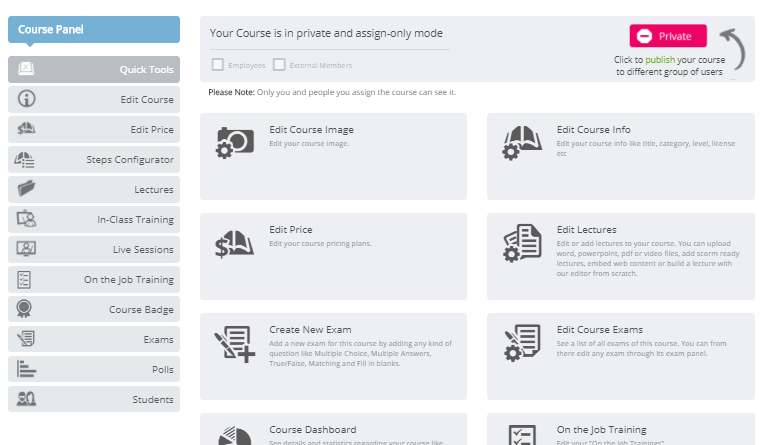The width and height of the screenshot is (761, 445).
Task: Click the Lectures folder icon
Action: click(26, 188)
